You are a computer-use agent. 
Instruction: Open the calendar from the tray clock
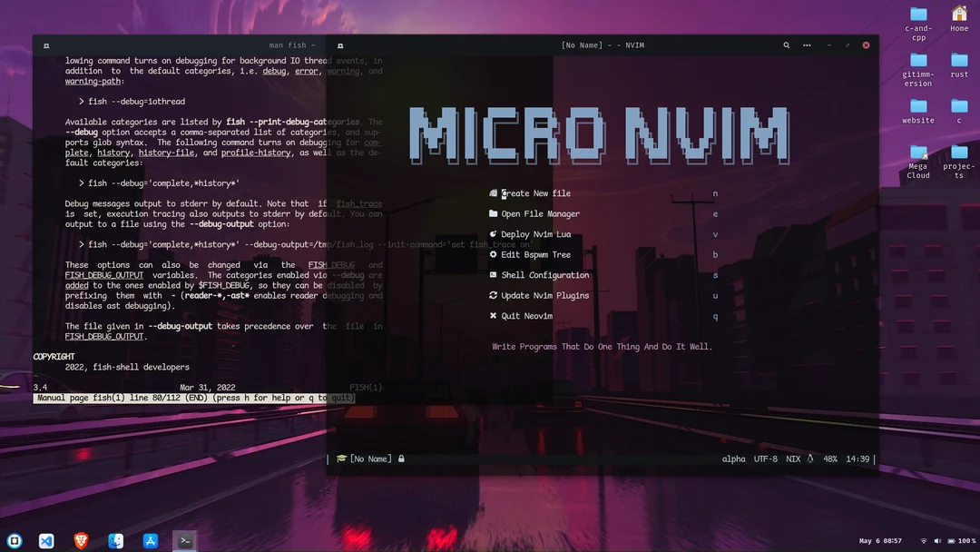pyautogui.click(x=879, y=540)
